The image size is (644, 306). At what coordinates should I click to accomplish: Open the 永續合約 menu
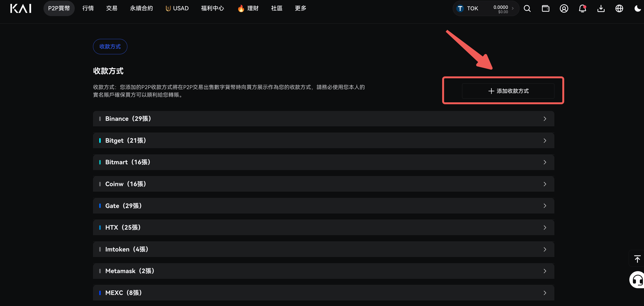pos(141,8)
